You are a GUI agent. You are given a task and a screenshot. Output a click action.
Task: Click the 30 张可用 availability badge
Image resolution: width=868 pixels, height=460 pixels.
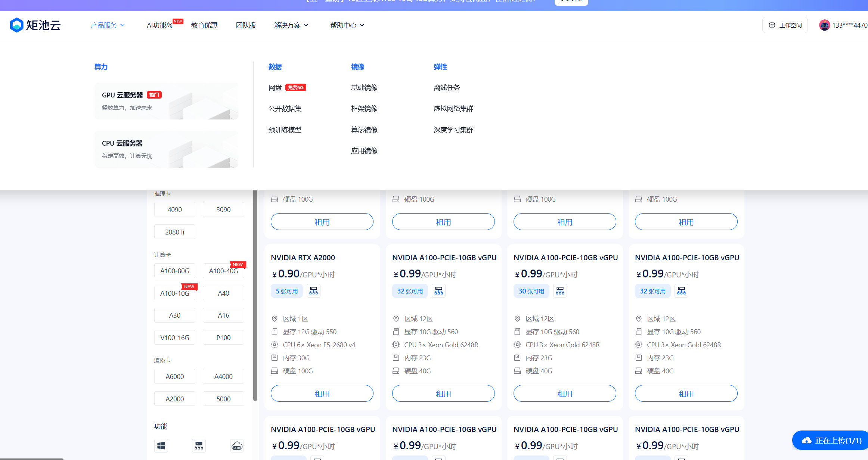pyautogui.click(x=531, y=291)
